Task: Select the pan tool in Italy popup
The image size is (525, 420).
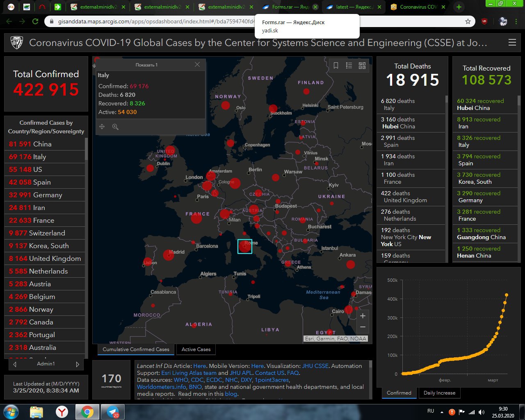Action: (x=102, y=127)
